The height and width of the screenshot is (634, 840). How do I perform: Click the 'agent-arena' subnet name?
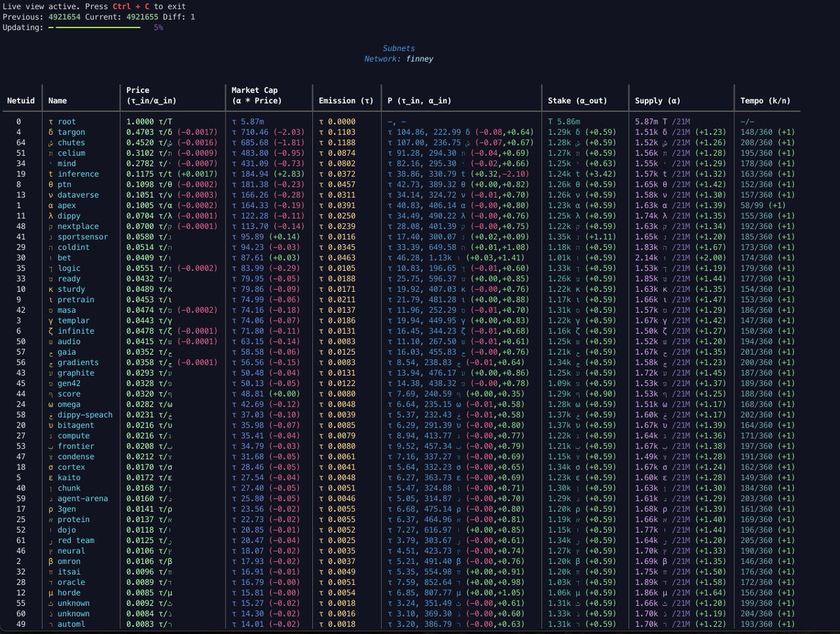pyautogui.click(x=83, y=498)
